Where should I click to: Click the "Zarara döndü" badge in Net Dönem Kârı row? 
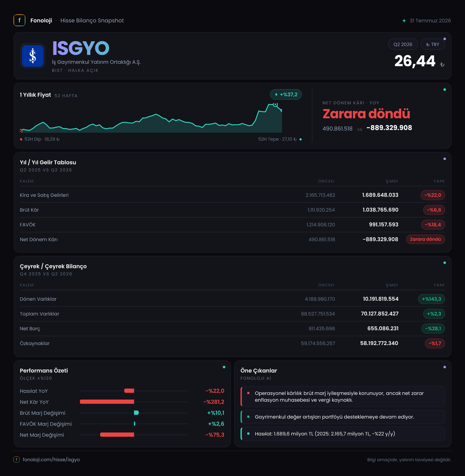425,239
